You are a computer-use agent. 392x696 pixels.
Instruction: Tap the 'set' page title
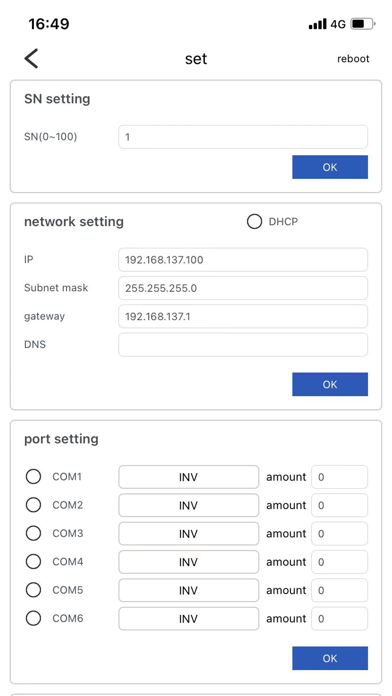point(196,59)
